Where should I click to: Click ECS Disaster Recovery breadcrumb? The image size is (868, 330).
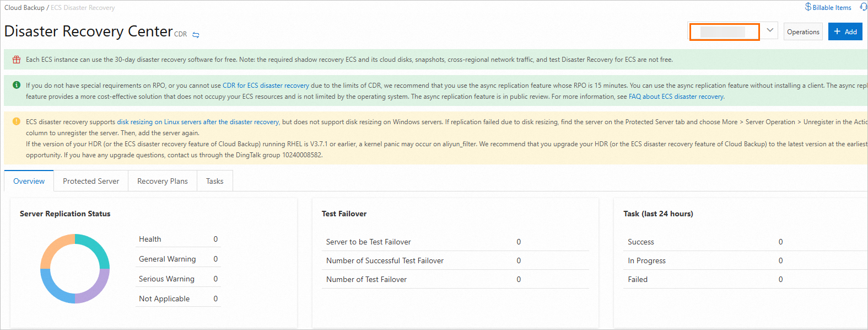point(83,8)
